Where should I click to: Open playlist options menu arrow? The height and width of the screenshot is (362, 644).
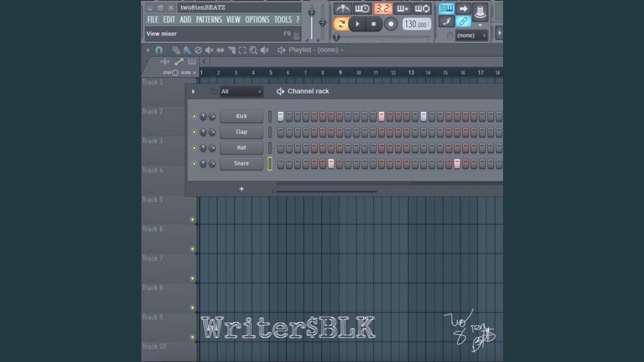click(148, 50)
